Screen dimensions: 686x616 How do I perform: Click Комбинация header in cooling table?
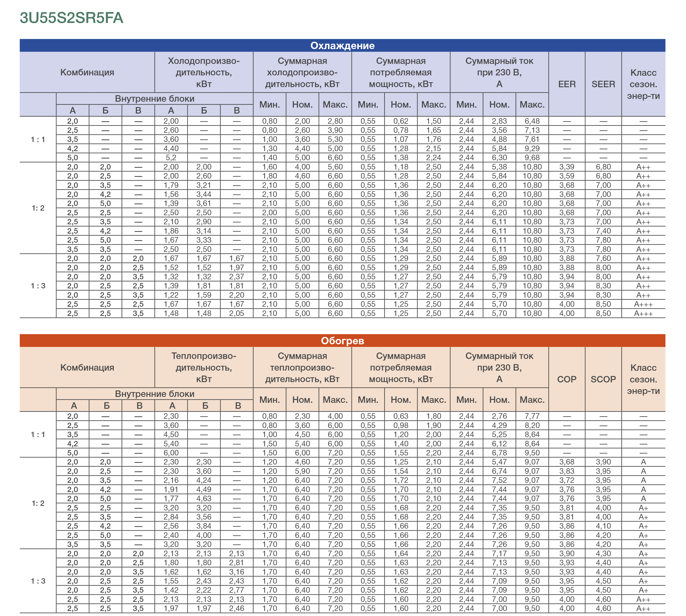click(x=87, y=72)
